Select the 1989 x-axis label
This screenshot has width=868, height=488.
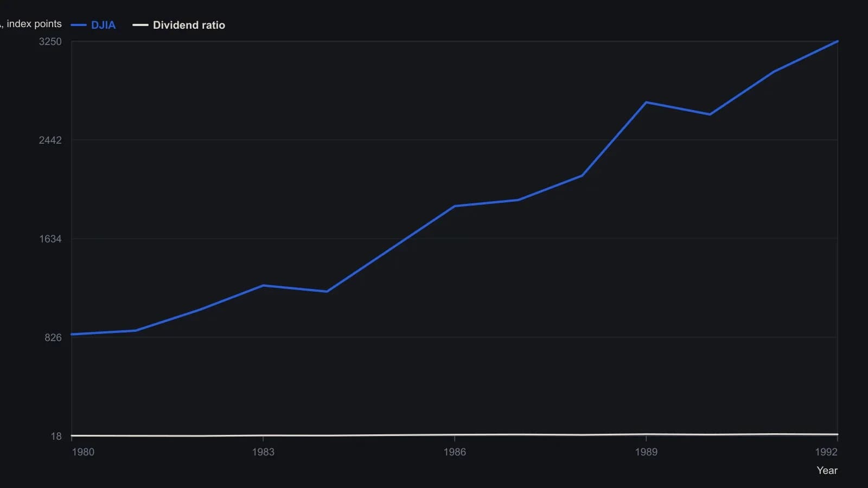click(x=646, y=452)
